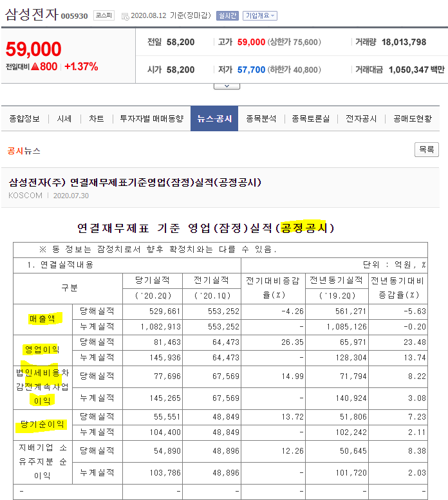The height and width of the screenshot is (500, 448).
Task: Click the 저가 value 57,700
Action: 251,69
